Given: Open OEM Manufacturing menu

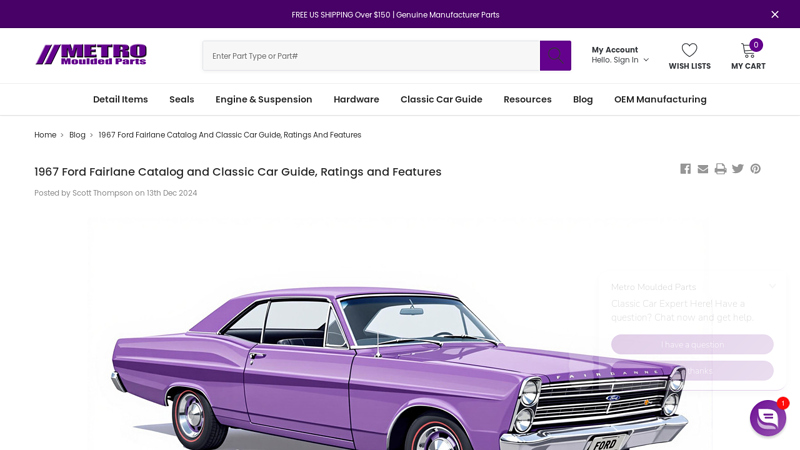Looking at the screenshot, I should coord(660,99).
